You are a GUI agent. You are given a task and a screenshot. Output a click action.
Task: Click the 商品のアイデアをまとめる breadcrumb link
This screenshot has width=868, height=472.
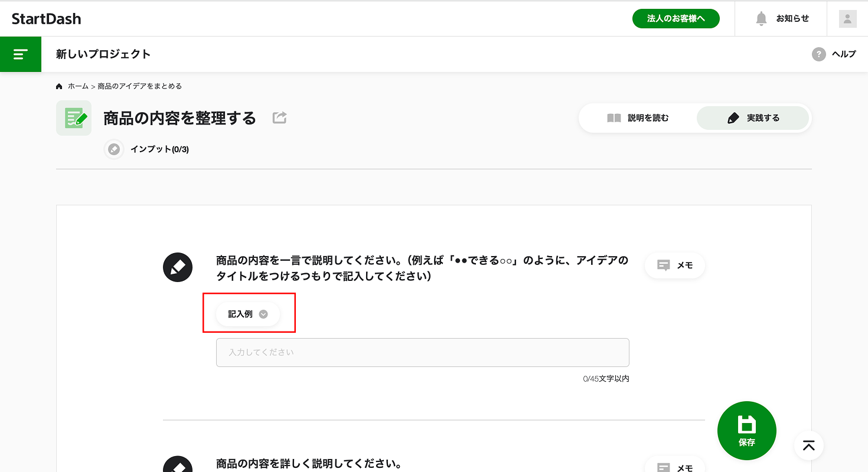(139, 86)
